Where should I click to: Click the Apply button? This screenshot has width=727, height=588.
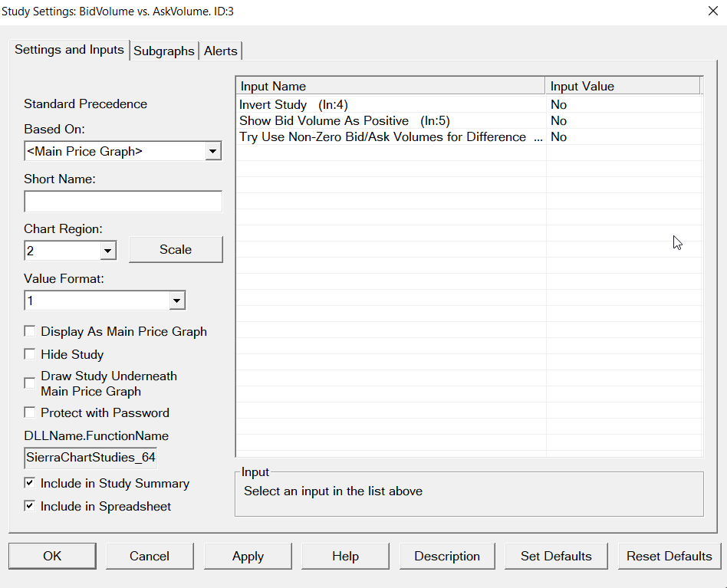click(248, 556)
